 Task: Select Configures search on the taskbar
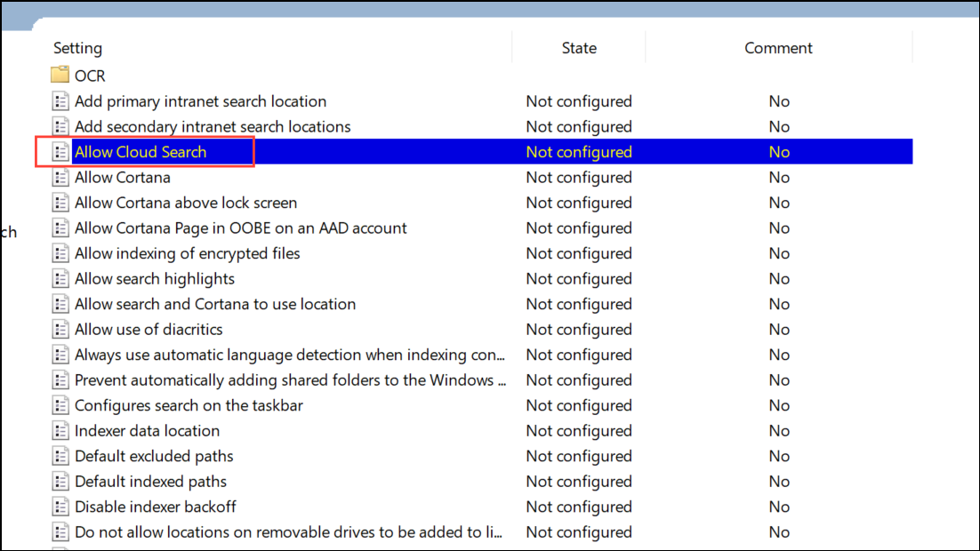(189, 405)
